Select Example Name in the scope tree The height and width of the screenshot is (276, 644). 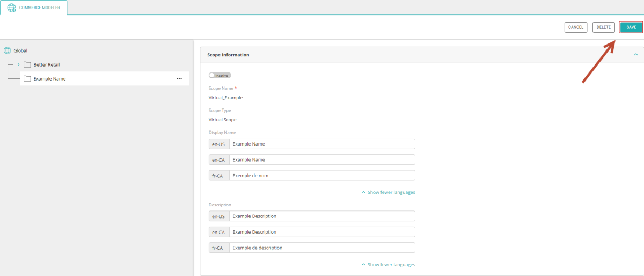click(105, 78)
